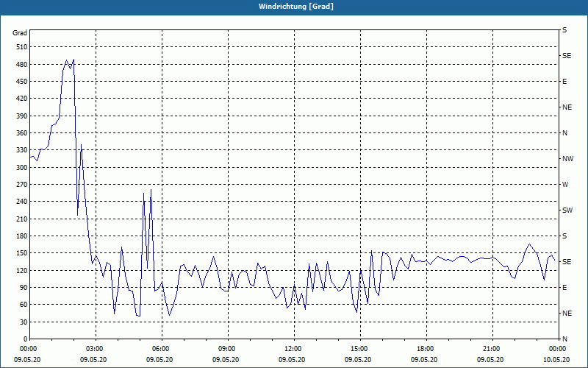Viewport: 588px width, 368px height.
Task: Click the N compass label level with 360
Action: click(x=564, y=133)
